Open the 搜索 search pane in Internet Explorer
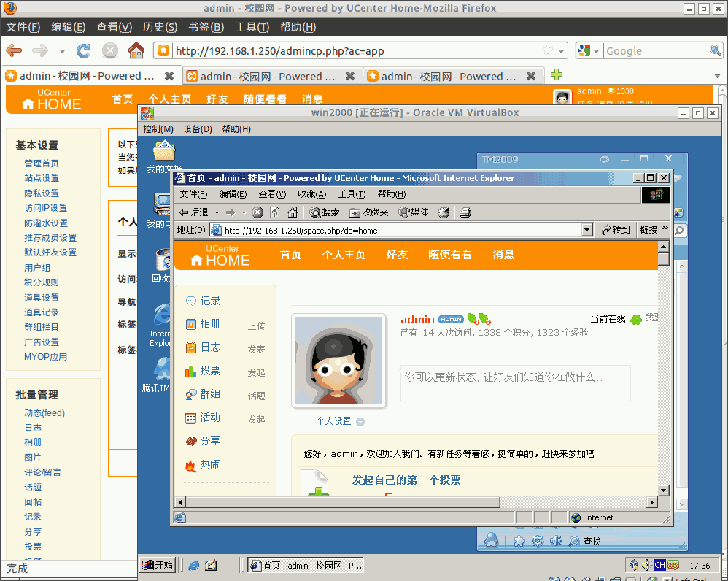728x581 pixels. tap(324, 212)
